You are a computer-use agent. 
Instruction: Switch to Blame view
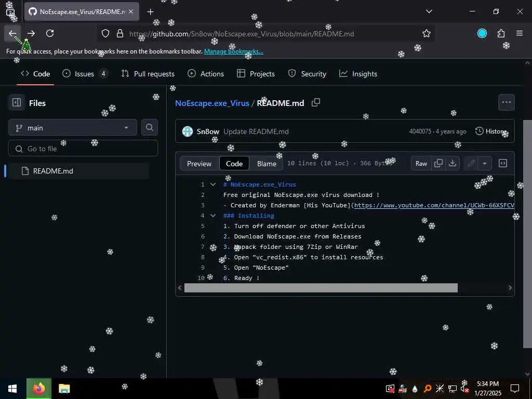click(267, 164)
